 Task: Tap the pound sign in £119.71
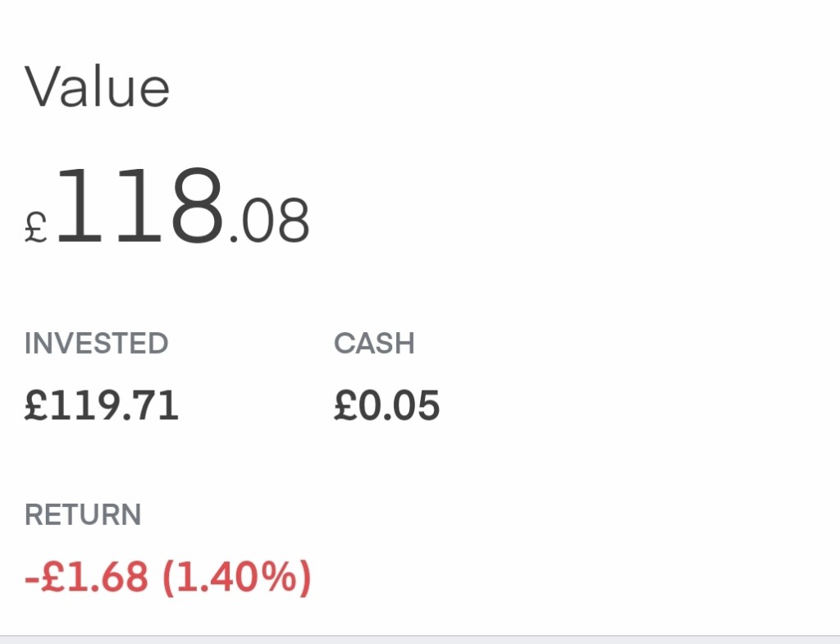coord(35,405)
